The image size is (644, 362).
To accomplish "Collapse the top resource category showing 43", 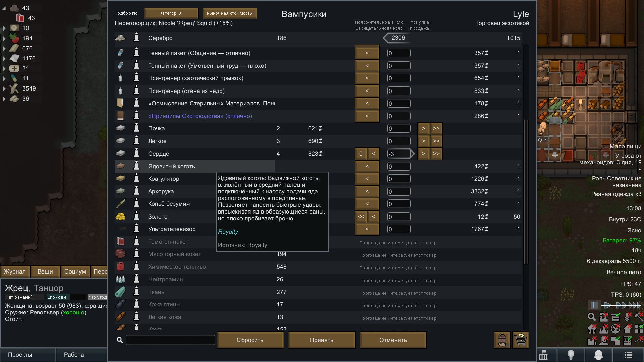I will (4, 8).
